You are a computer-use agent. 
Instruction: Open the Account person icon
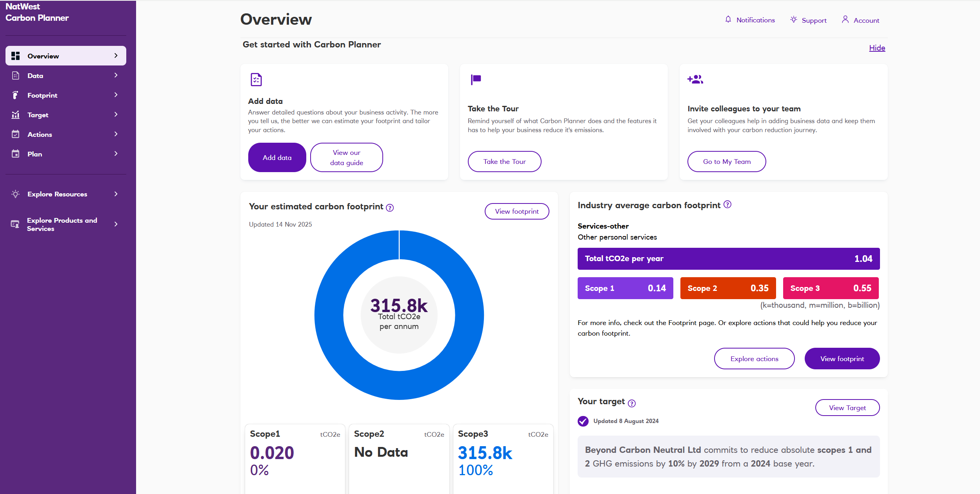click(845, 20)
